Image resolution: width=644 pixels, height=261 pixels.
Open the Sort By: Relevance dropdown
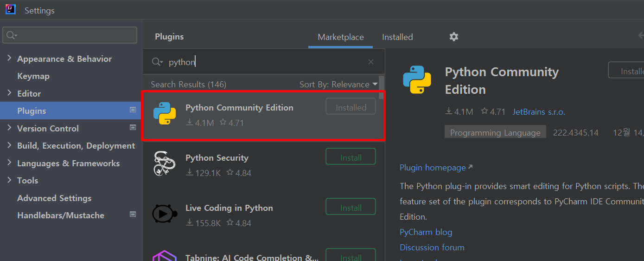pos(338,85)
